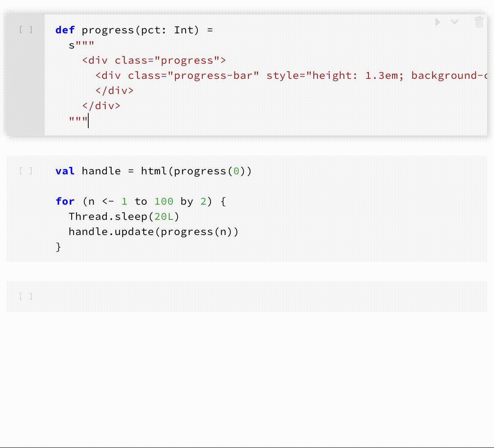The height and width of the screenshot is (448, 494).
Task: Click the execution counter of the handle cell
Action: [26, 171]
